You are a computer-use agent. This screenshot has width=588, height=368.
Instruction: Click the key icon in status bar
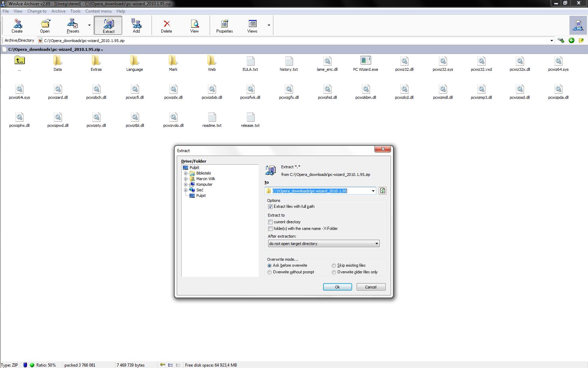click(162, 365)
